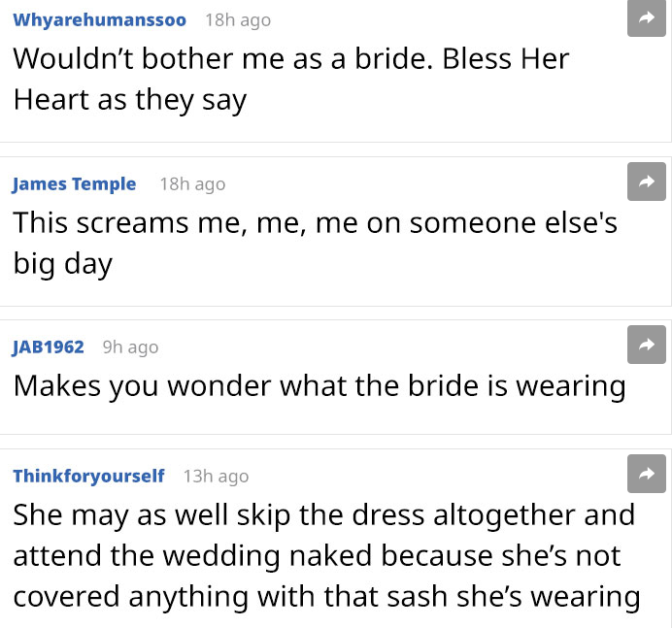
Task: Click the 'This screams me, me, me' line
Action: pos(315,222)
